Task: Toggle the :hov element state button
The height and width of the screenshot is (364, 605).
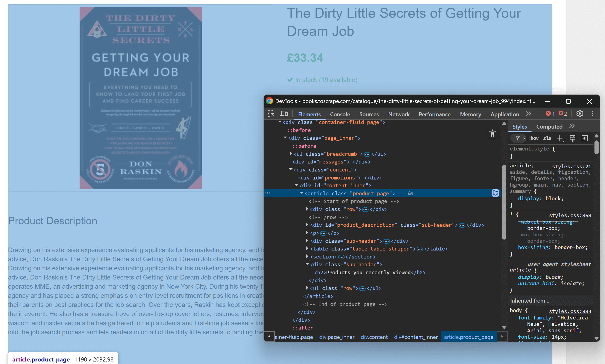Action: (x=534, y=138)
